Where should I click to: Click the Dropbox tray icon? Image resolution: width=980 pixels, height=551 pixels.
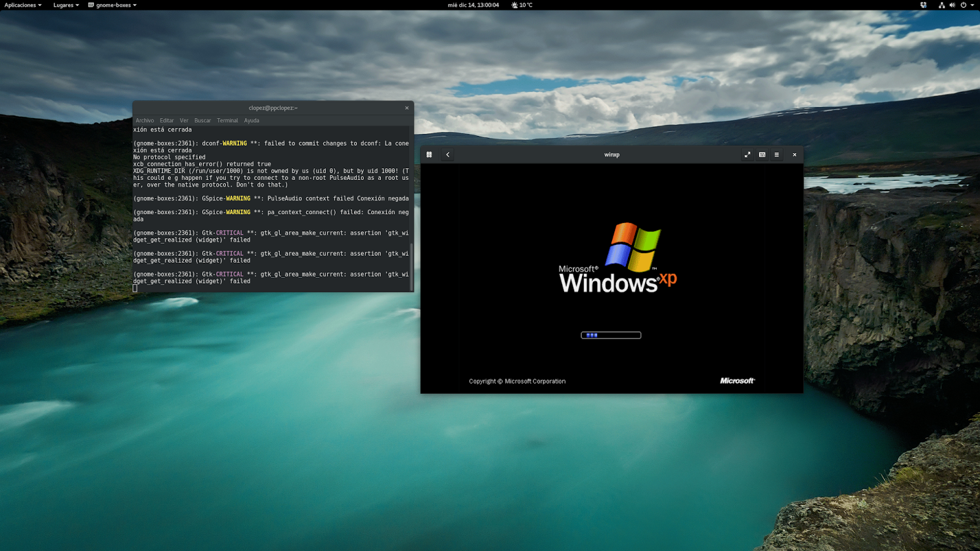coord(923,5)
